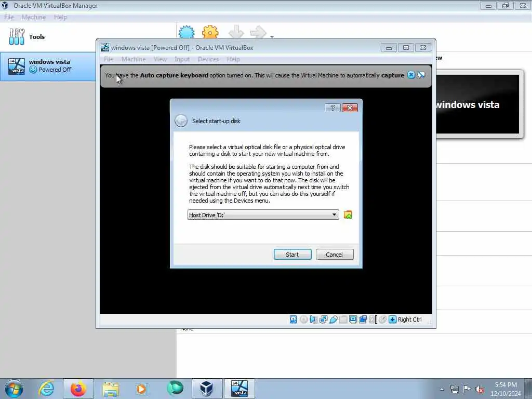
Task: Click Start in the start-up disk dialog
Action: (292, 255)
